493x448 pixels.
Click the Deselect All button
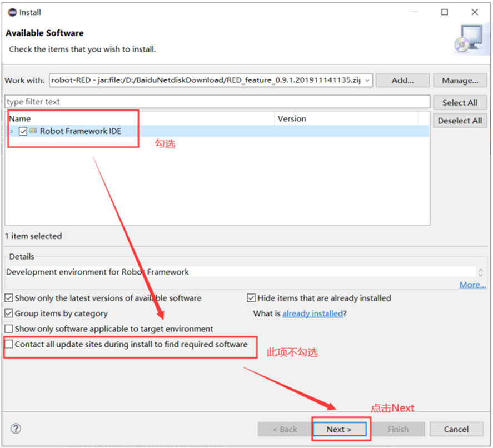[460, 121]
